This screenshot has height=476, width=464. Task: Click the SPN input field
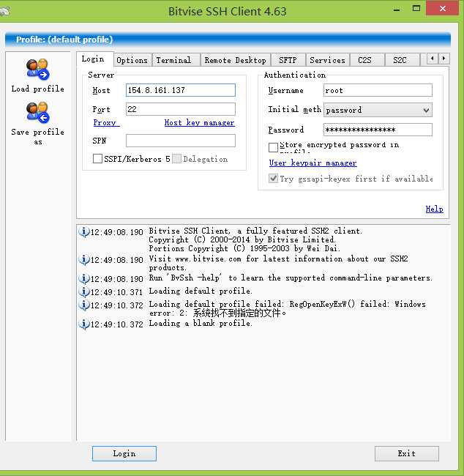click(181, 141)
